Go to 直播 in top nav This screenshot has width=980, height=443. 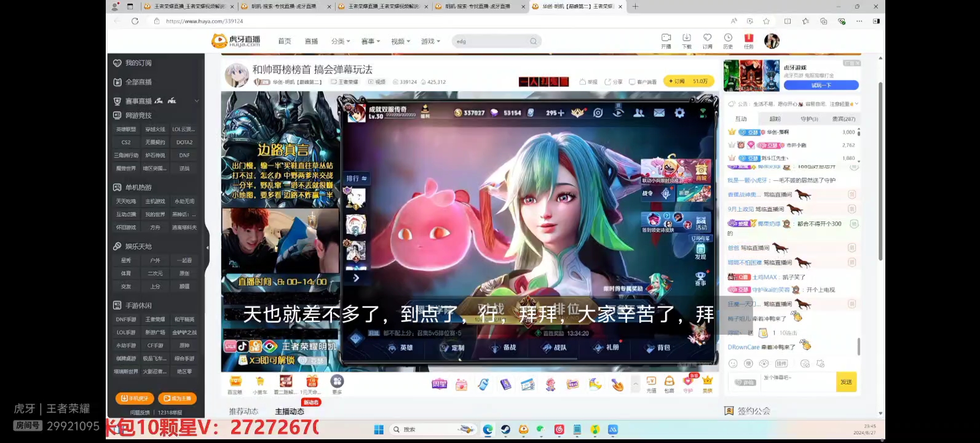click(x=312, y=41)
